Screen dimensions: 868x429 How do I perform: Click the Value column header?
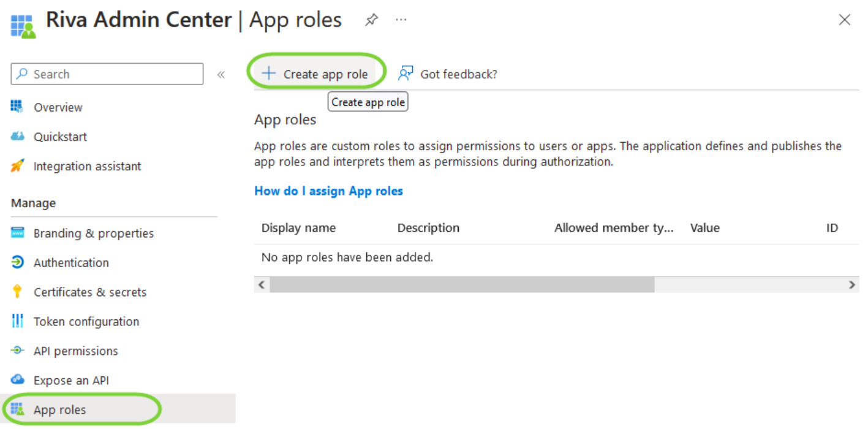[x=704, y=228]
